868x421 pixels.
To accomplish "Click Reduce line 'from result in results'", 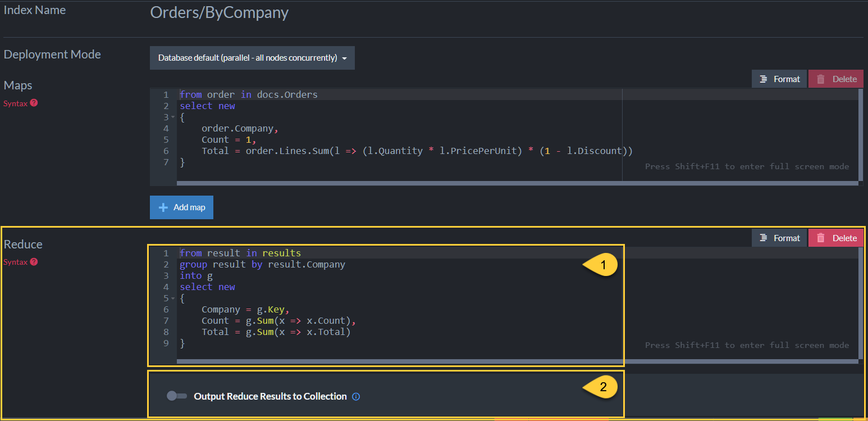I will coord(240,253).
